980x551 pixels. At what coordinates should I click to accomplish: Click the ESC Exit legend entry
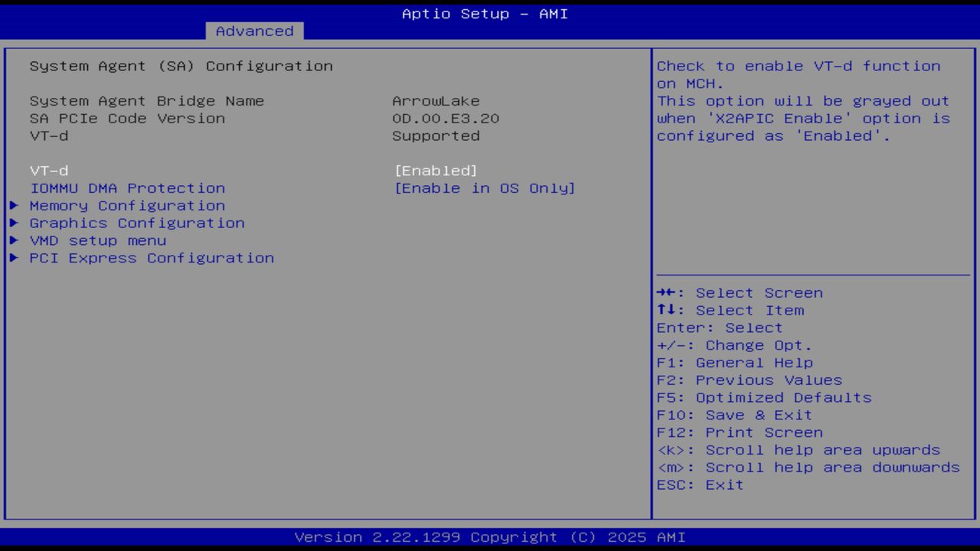pos(700,484)
